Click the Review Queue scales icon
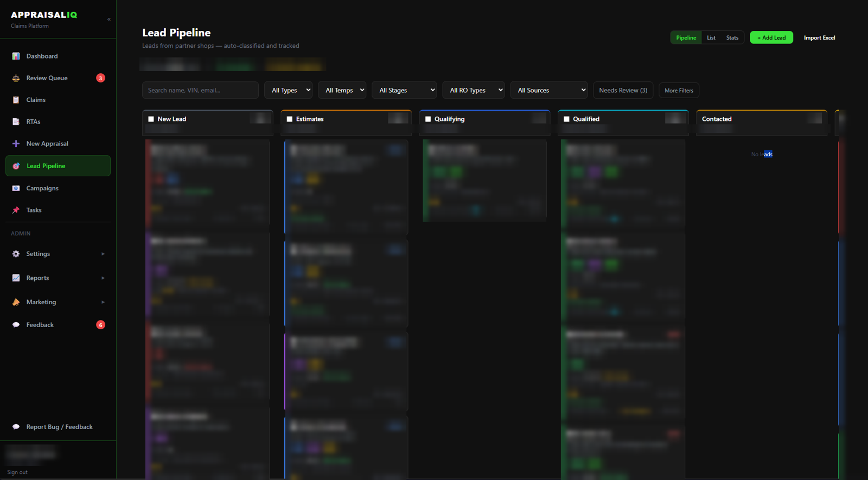The height and width of the screenshot is (480, 868). pos(16,78)
